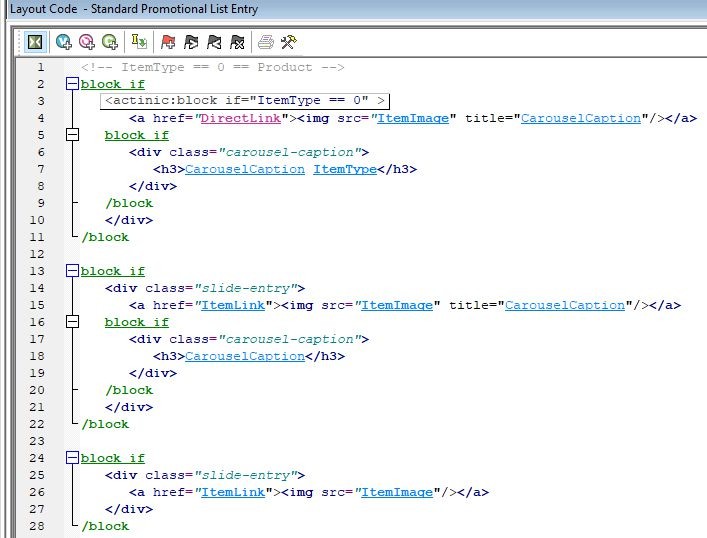The image size is (707, 538).
Task: Go to previous bookmark flag icon
Action: (214, 42)
